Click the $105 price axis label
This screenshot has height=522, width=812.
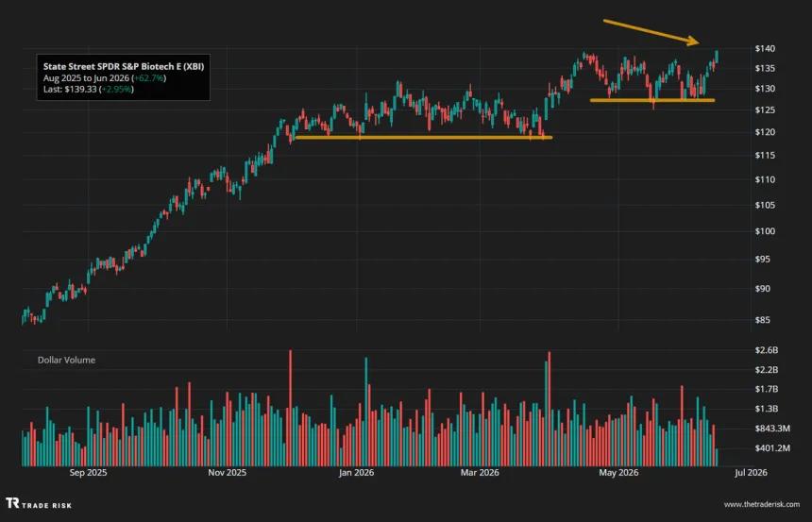point(765,205)
